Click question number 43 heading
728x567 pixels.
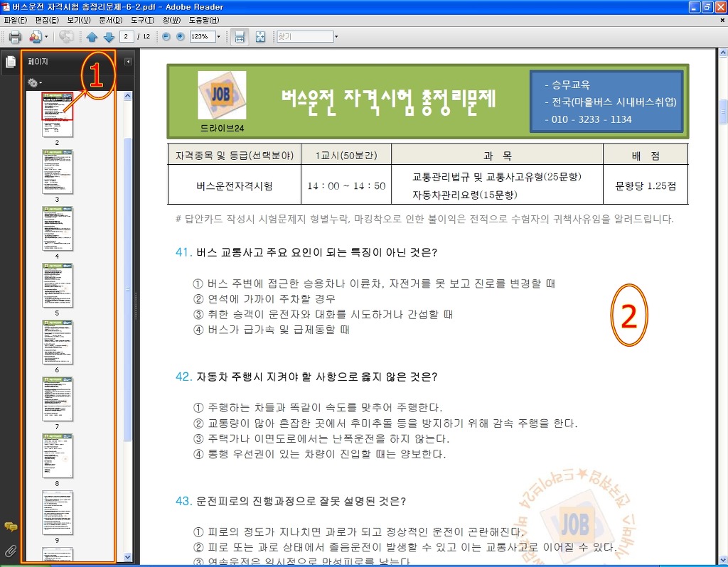tap(291, 501)
